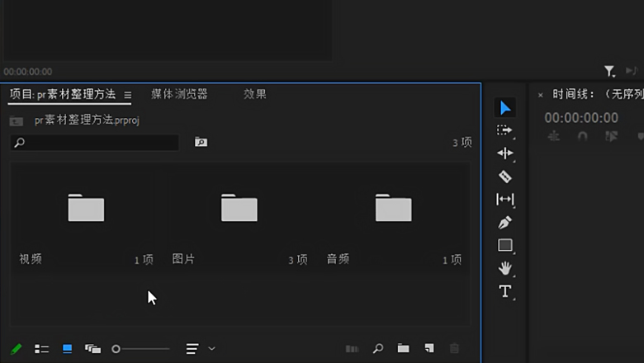The image size is (644, 363).
Task: Click the trash Clear icon
Action: tap(454, 349)
